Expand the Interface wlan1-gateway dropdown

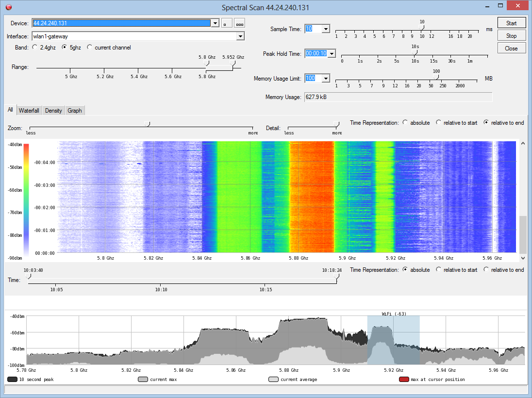[x=240, y=36]
